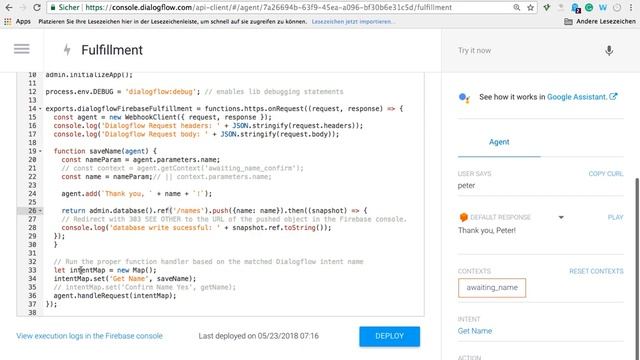Activate the microphone in Try it now
This screenshot has width=640, height=360.
[x=609, y=50]
